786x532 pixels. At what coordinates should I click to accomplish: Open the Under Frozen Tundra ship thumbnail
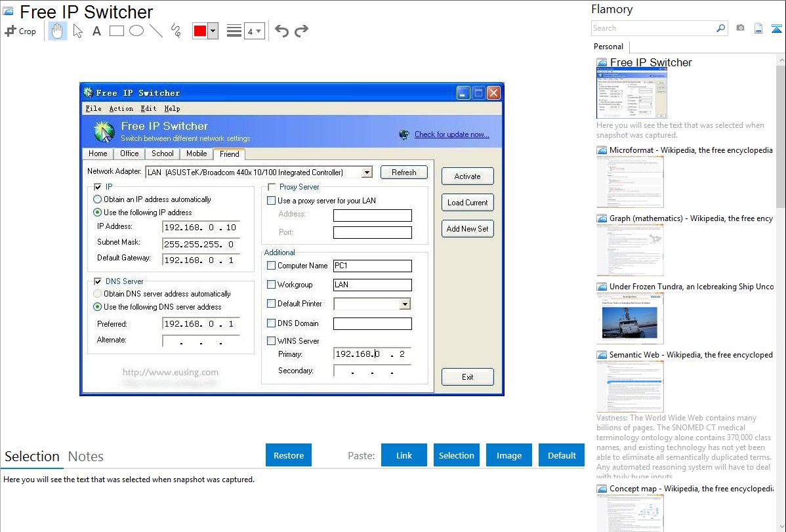point(630,319)
